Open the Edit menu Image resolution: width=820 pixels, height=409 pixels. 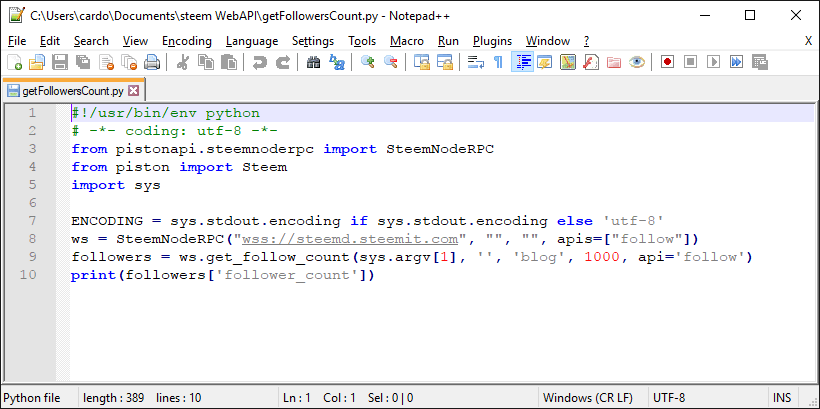[x=50, y=41]
